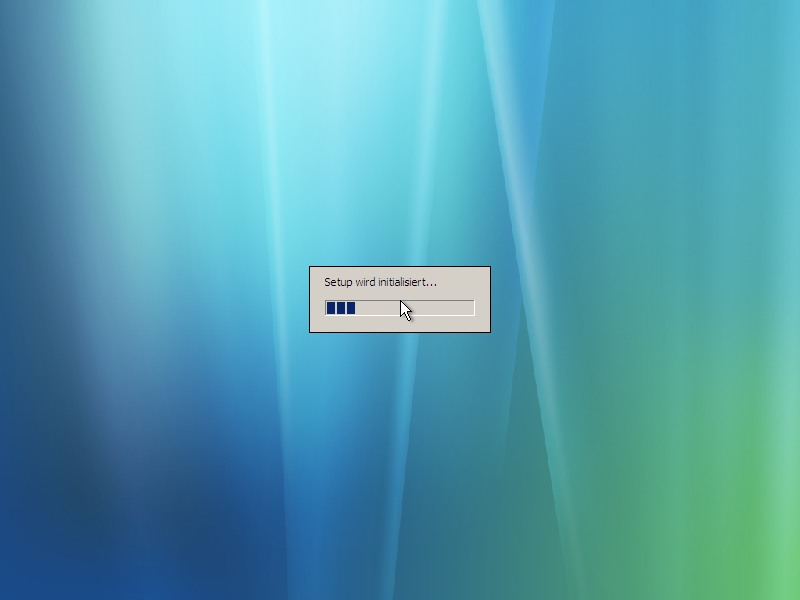800x600 pixels.
Task: Click the second filled progress segment
Action: point(340,308)
